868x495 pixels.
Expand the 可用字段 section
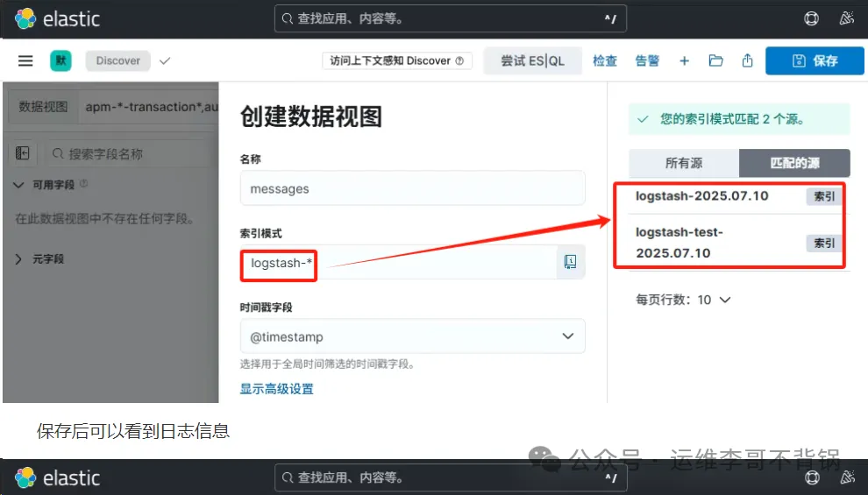point(19,185)
